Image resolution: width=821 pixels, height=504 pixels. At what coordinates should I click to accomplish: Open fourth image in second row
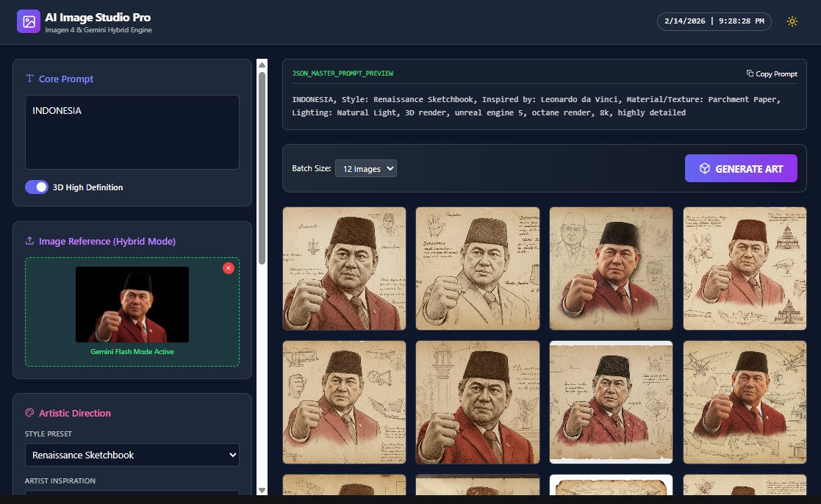click(x=745, y=402)
